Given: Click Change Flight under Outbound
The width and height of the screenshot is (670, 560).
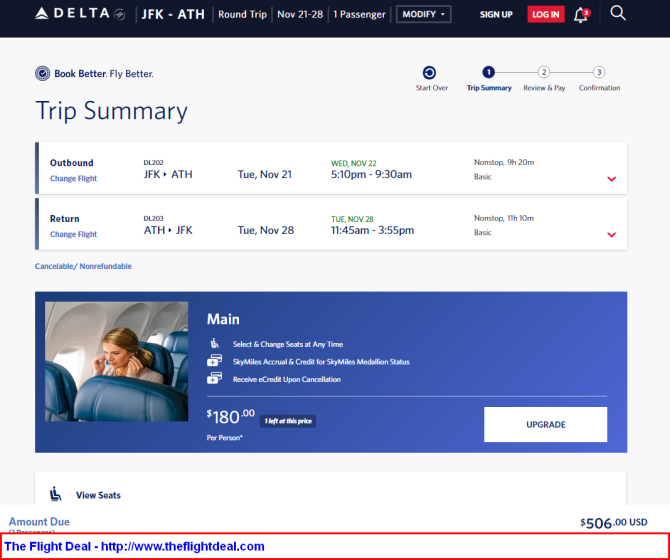Looking at the screenshot, I should (73, 179).
